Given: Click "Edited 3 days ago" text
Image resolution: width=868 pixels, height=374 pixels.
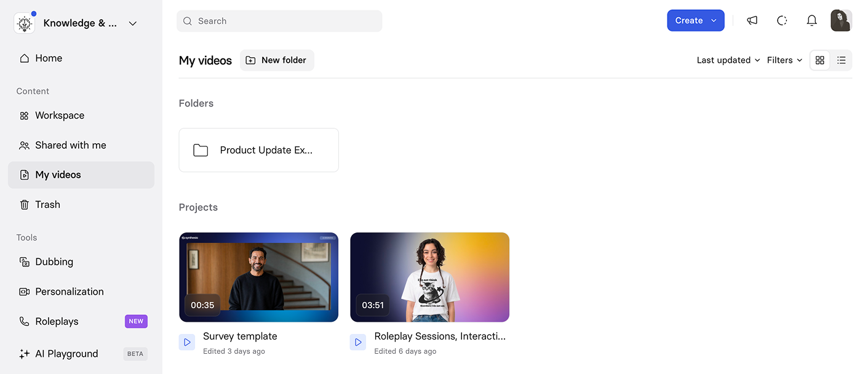Looking at the screenshot, I should click(x=234, y=351).
